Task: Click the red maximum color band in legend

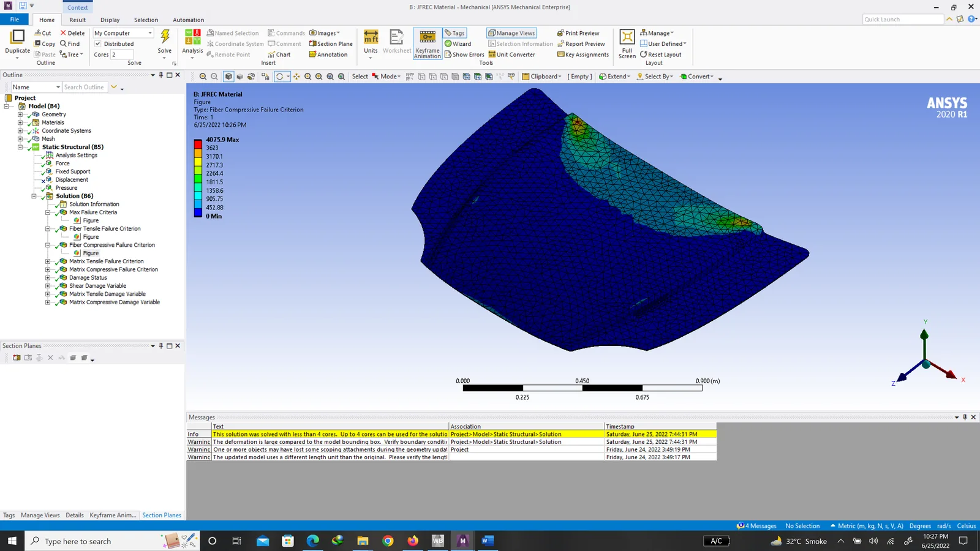Action: coord(198,144)
